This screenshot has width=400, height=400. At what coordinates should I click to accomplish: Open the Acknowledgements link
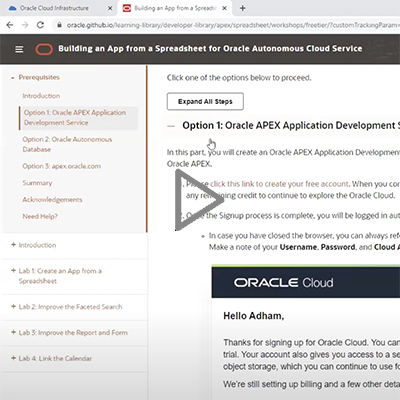pos(52,200)
